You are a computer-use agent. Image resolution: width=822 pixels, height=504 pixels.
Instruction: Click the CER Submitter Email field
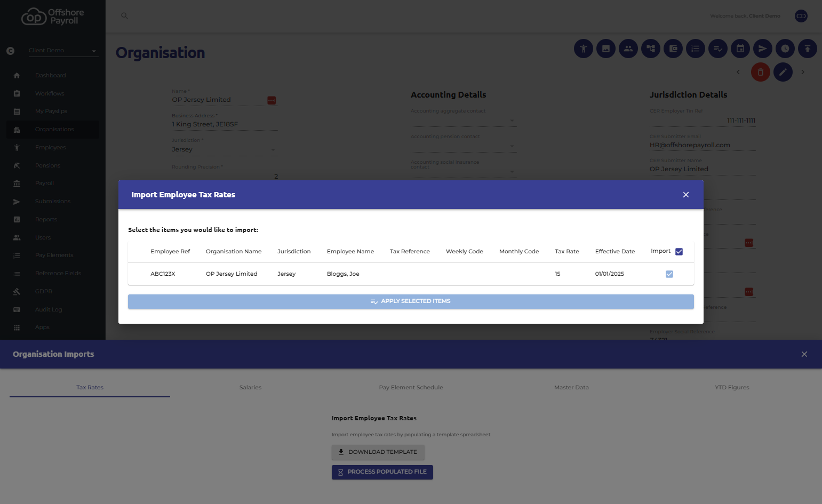pyautogui.click(x=703, y=145)
